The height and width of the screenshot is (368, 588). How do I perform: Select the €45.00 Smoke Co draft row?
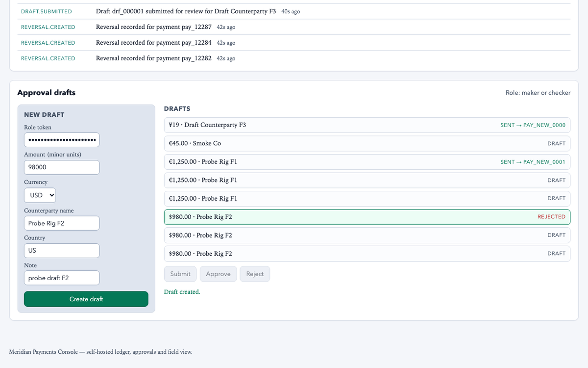[x=367, y=143]
